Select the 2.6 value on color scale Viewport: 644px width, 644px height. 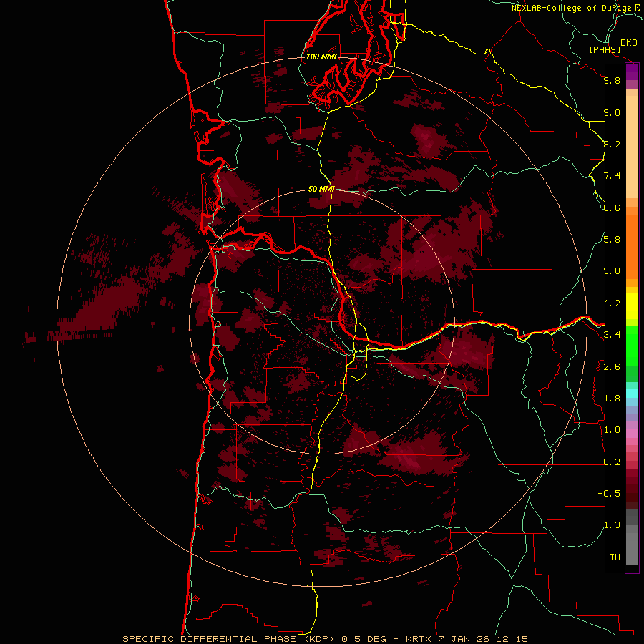(x=612, y=366)
